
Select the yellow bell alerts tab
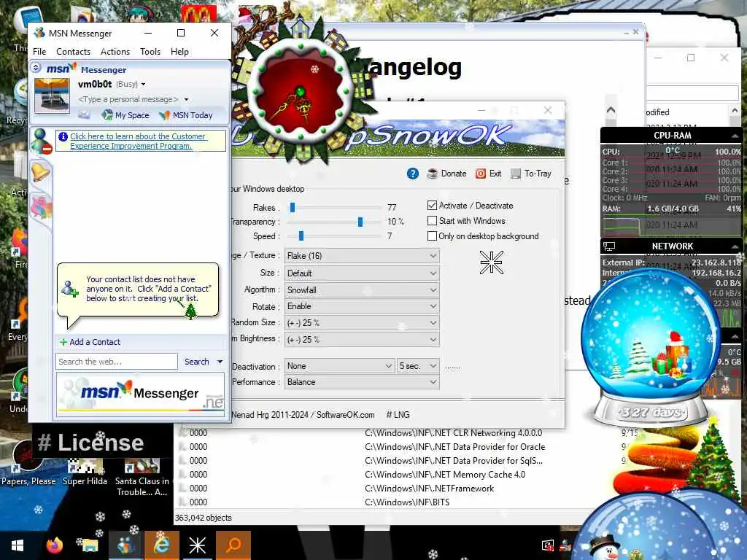[41, 171]
